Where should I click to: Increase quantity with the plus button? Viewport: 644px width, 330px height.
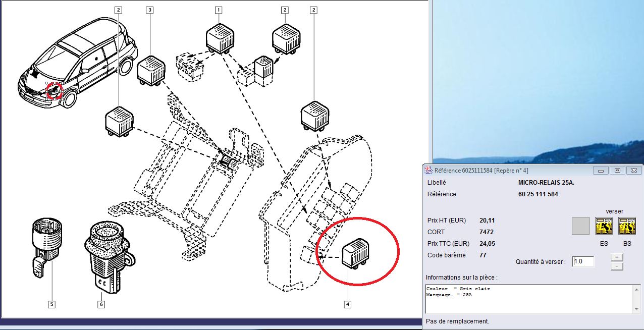click(x=617, y=257)
